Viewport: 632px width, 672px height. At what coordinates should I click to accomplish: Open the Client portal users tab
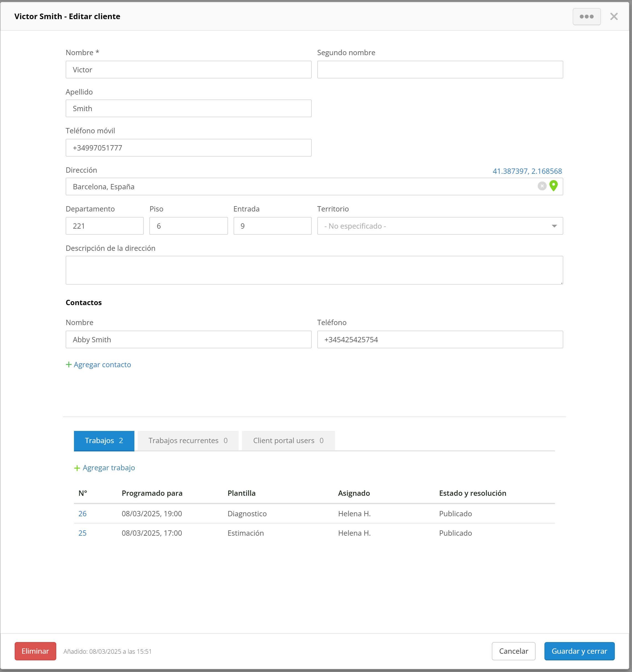pyautogui.click(x=288, y=440)
